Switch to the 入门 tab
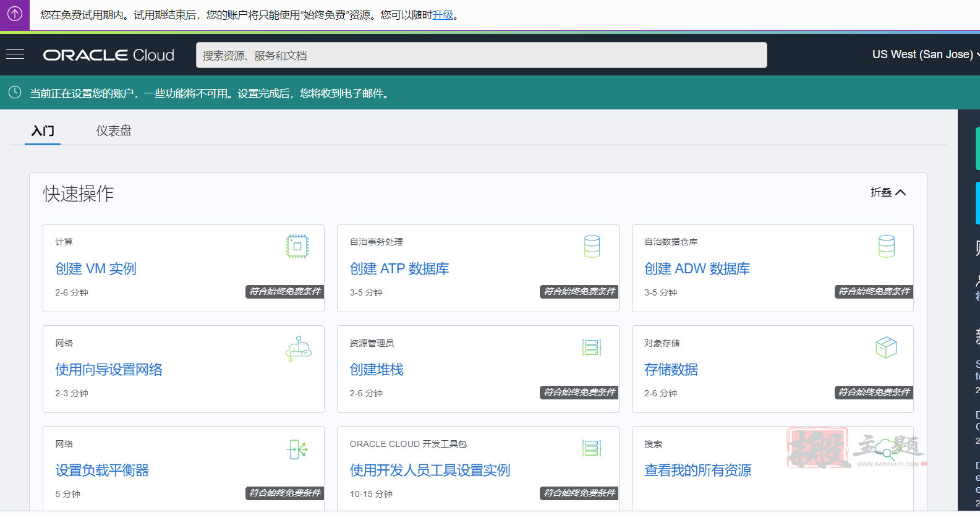 [43, 130]
